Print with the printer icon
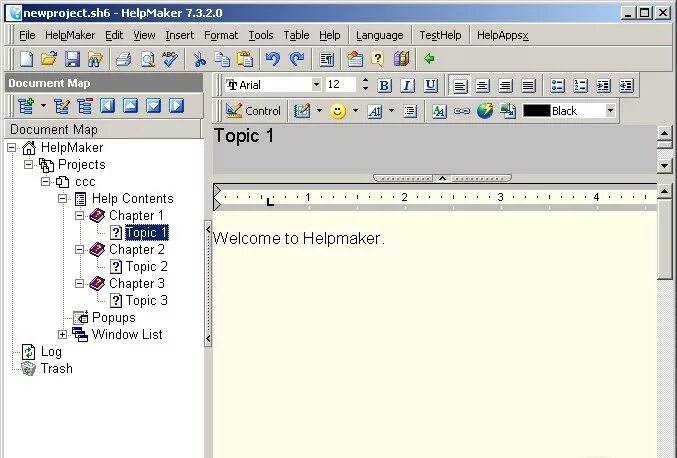 (123, 59)
